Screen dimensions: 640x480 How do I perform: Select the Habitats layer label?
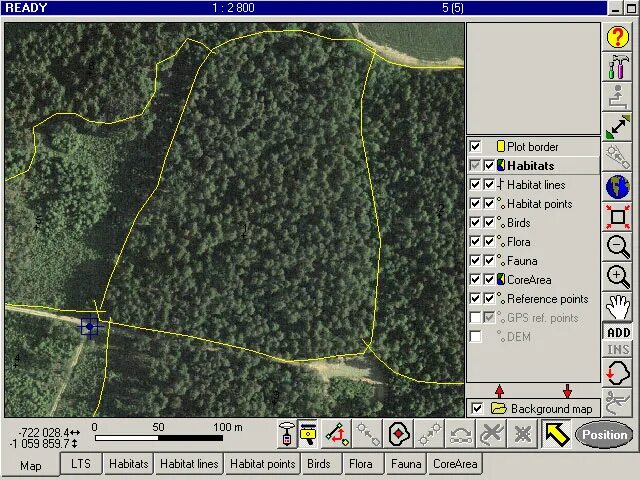531,166
